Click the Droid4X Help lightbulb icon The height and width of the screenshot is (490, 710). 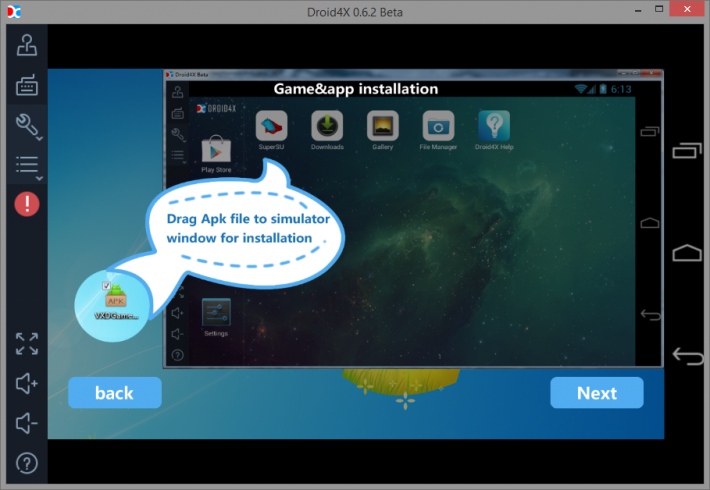tap(494, 126)
